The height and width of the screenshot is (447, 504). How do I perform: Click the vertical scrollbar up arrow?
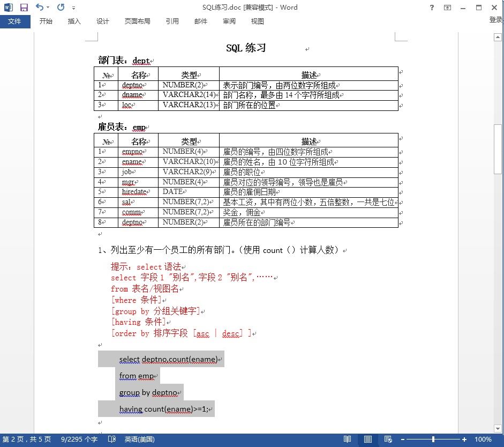(x=498, y=38)
